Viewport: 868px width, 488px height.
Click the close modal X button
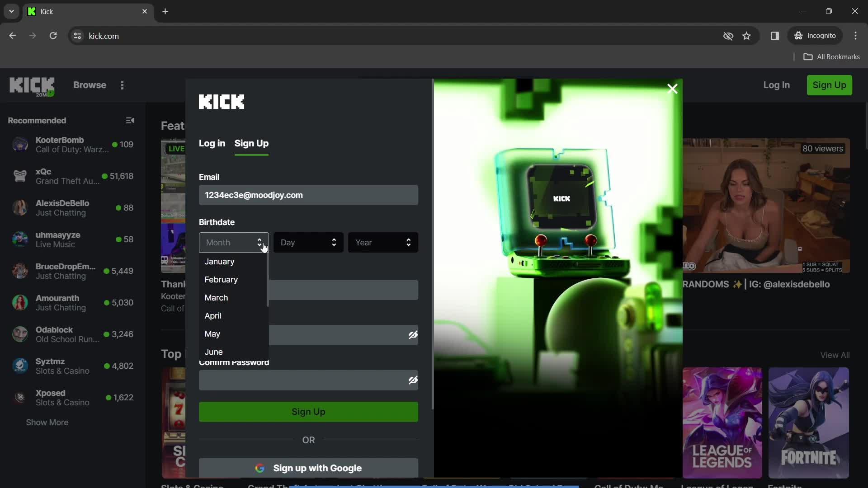[672, 88]
